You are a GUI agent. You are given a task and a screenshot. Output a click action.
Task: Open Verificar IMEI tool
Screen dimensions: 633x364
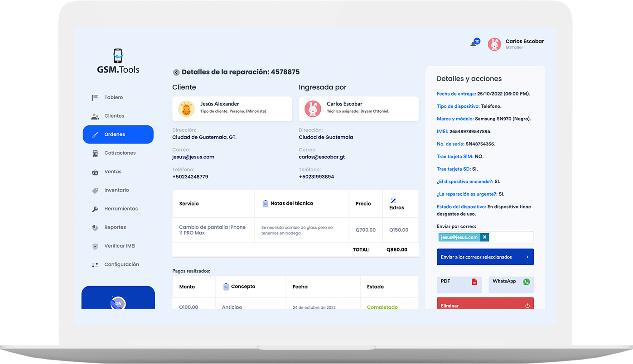[x=120, y=246]
